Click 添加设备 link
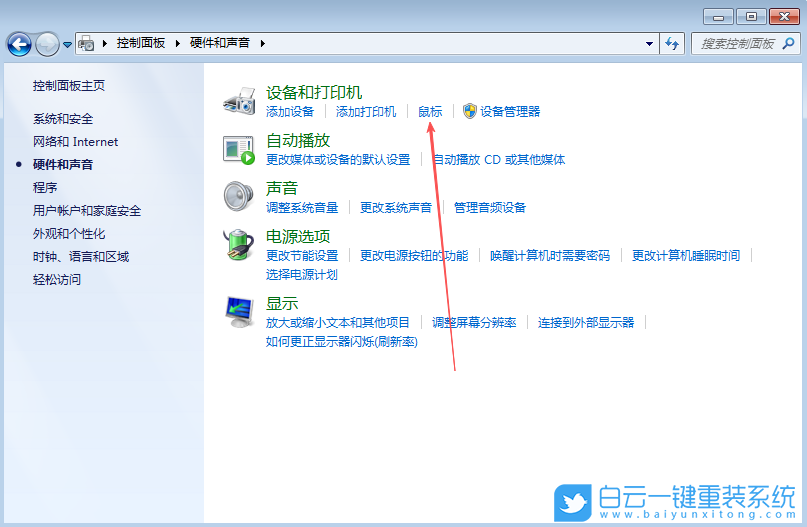 [290, 111]
